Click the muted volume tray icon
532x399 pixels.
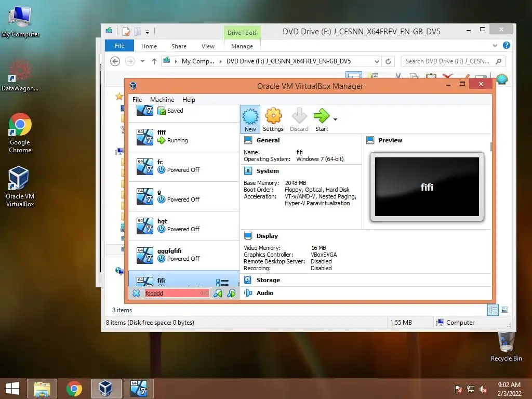point(483,389)
